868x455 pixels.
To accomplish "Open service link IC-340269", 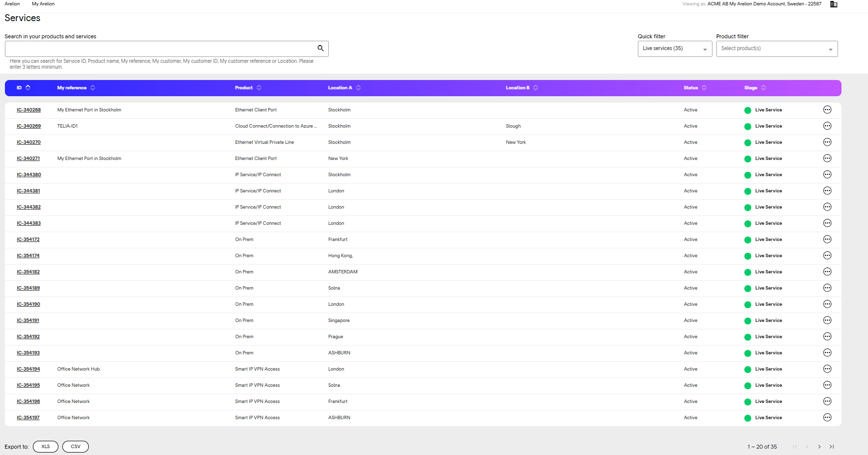I will coord(29,126).
